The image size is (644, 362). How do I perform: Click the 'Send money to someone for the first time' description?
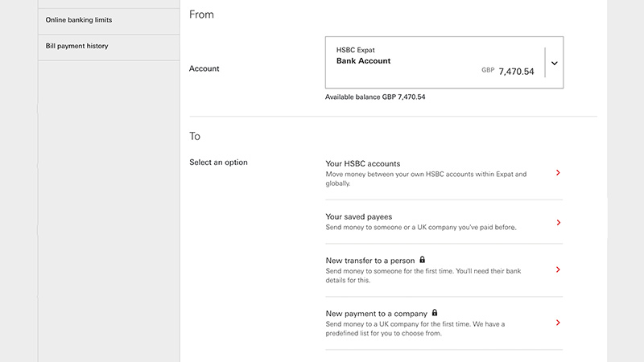(x=423, y=276)
